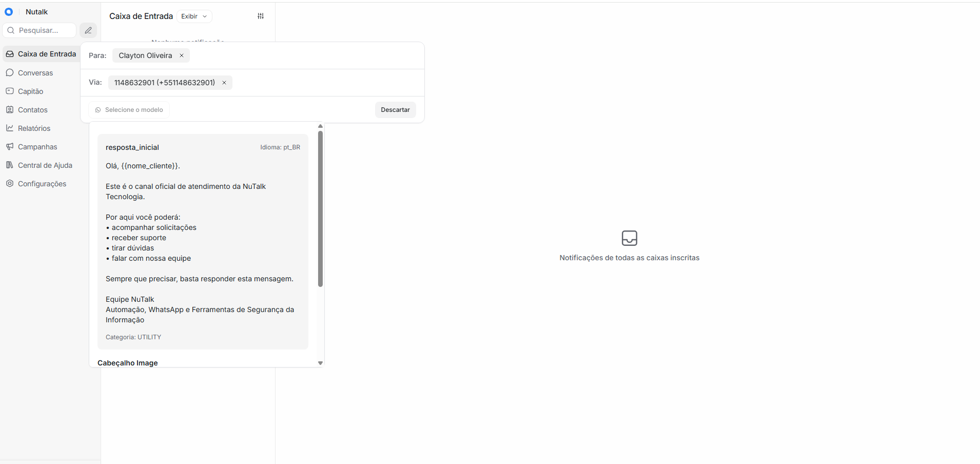Select the resposta_inicial template card
The width and height of the screenshot is (980, 464).
coord(203,242)
